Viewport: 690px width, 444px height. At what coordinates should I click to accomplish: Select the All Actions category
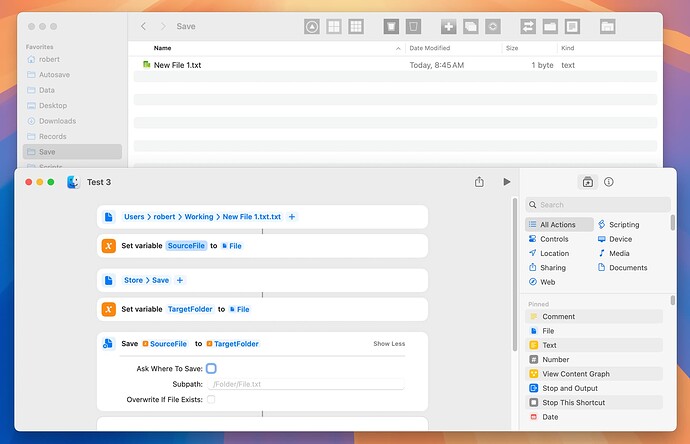coord(558,225)
